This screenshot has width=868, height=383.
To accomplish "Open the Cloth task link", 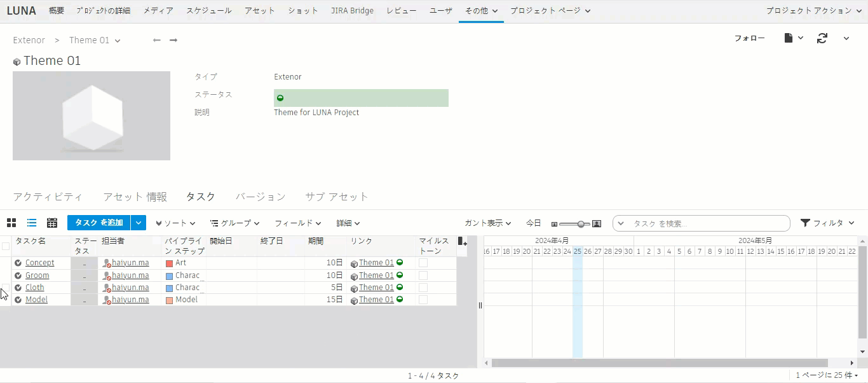I will (x=35, y=287).
